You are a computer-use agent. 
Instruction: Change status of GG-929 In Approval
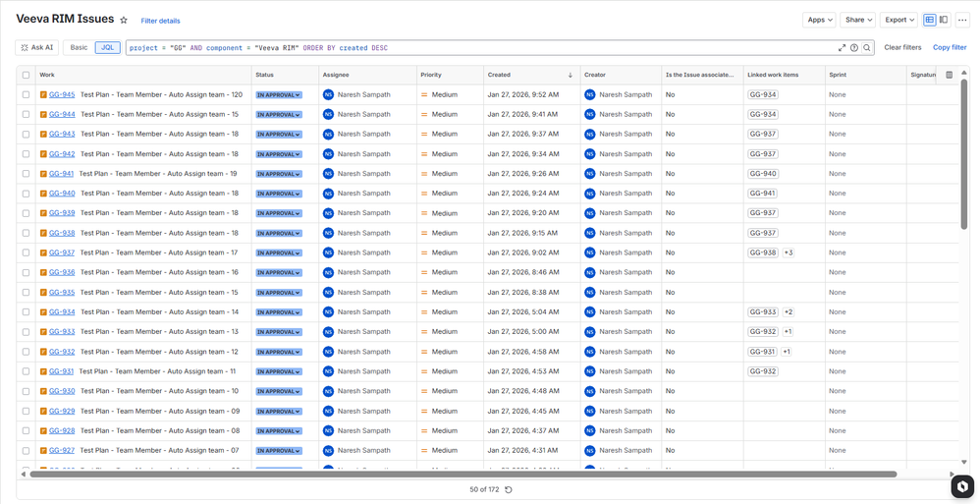coord(279,412)
